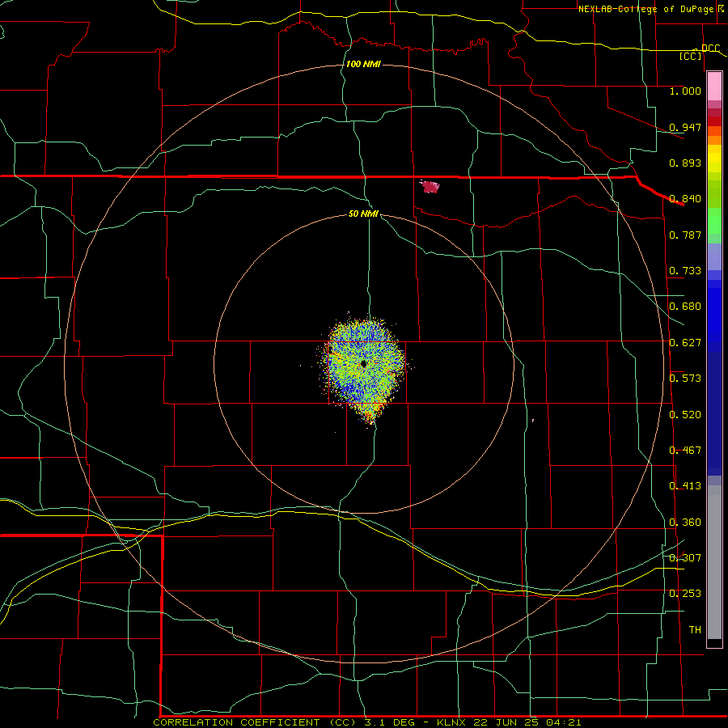
Task: Pick the light pink swatch at the top of the color bar
Action: pyautogui.click(x=714, y=87)
